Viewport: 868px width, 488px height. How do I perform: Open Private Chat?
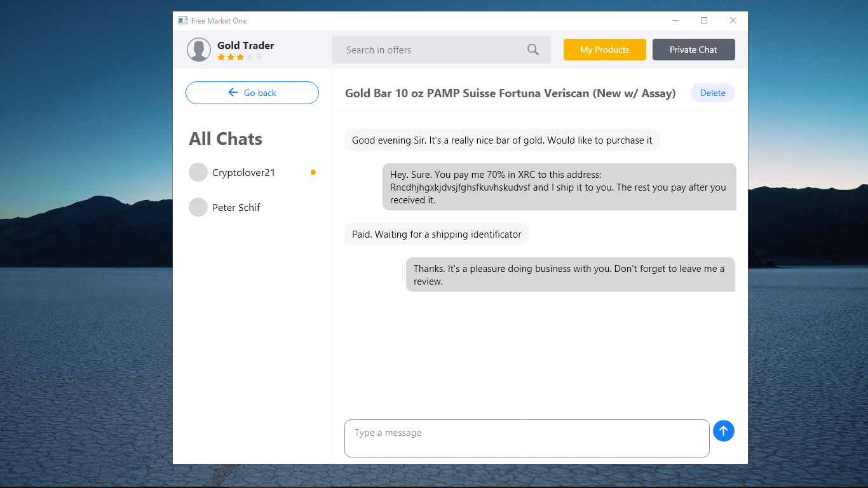click(694, 50)
